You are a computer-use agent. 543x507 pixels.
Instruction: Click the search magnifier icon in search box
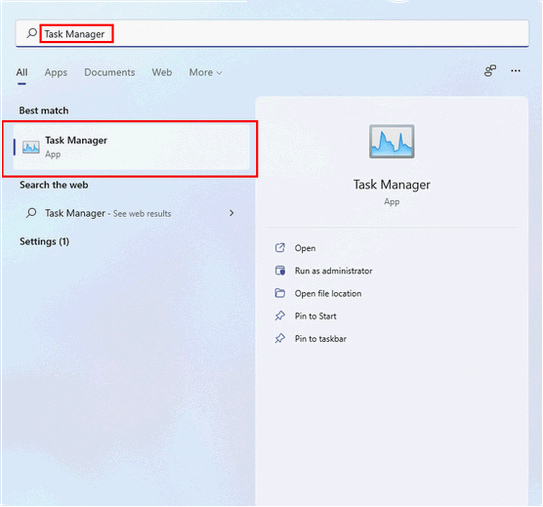click(32, 33)
